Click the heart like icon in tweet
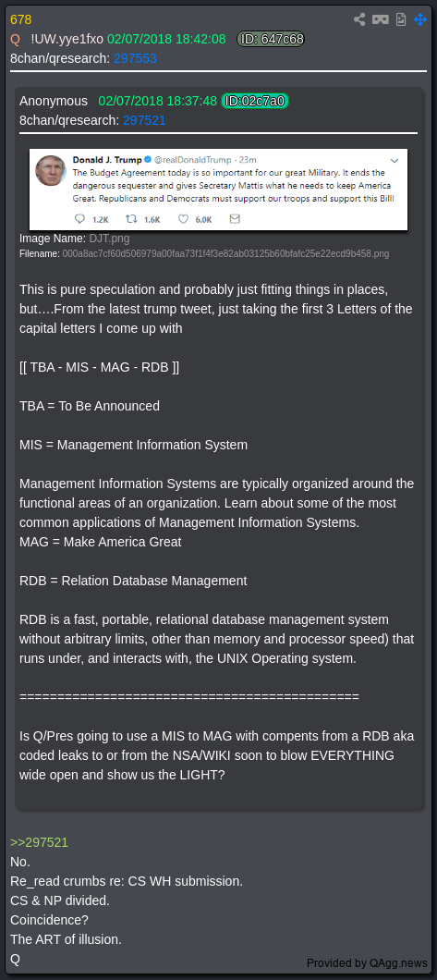This screenshot has width=437, height=980. tap(183, 219)
